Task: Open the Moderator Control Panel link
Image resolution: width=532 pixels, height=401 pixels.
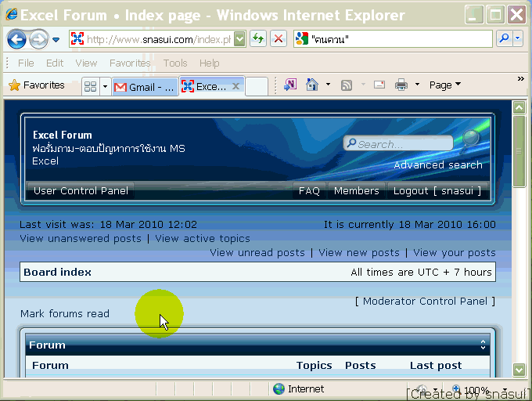Action: tap(425, 302)
